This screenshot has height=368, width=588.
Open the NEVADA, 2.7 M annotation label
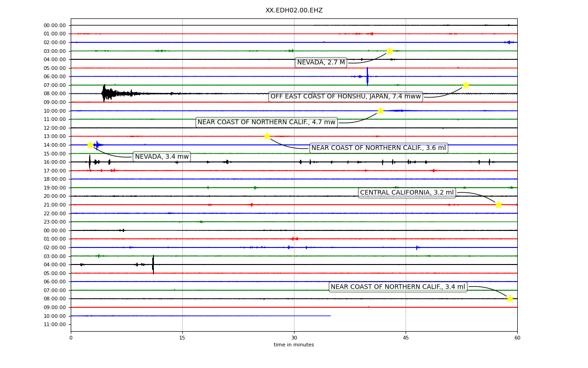coord(321,63)
